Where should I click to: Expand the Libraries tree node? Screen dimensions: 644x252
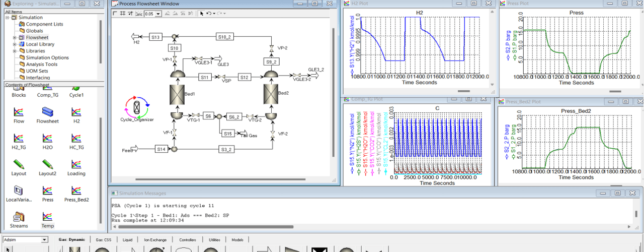pos(15,51)
